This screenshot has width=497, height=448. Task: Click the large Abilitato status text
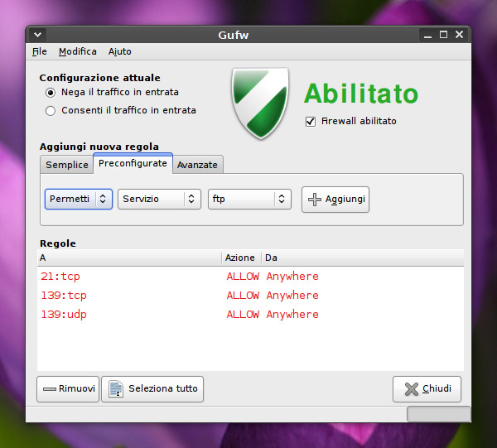[x=361, y=94]
